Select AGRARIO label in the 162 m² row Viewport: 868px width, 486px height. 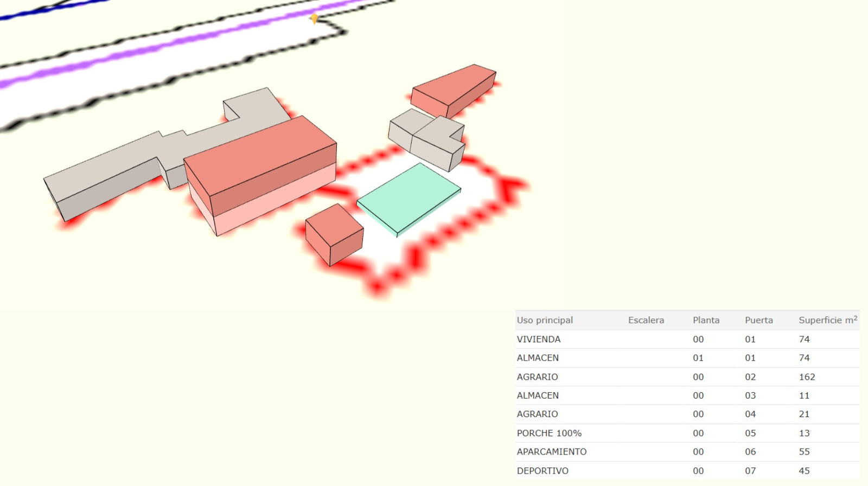[x=537, y=376]
